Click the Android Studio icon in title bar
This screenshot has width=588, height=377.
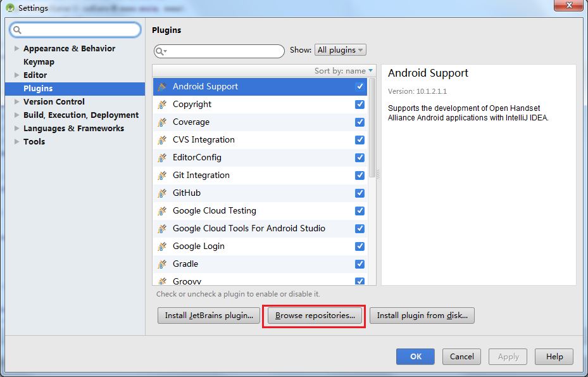10,8
